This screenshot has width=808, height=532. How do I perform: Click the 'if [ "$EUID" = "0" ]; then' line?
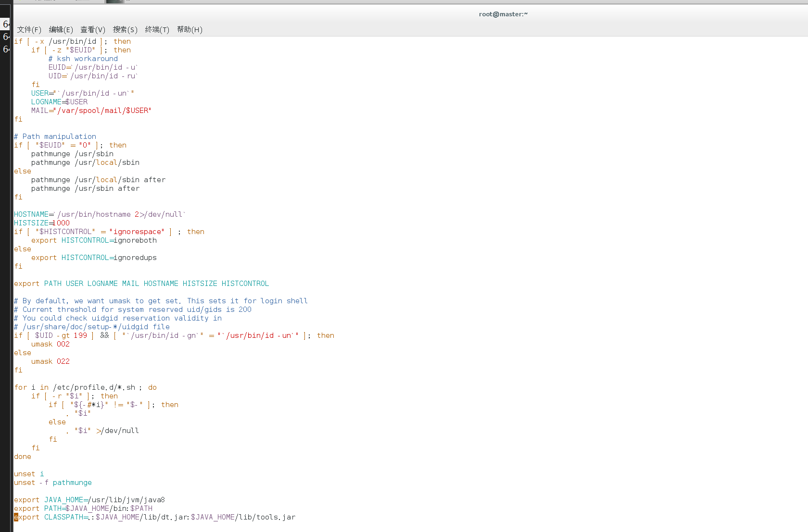coord(70,145)
